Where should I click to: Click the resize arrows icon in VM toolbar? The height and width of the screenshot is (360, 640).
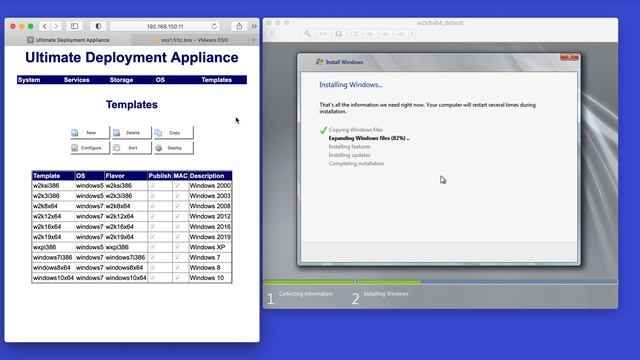tap(323, 34)
